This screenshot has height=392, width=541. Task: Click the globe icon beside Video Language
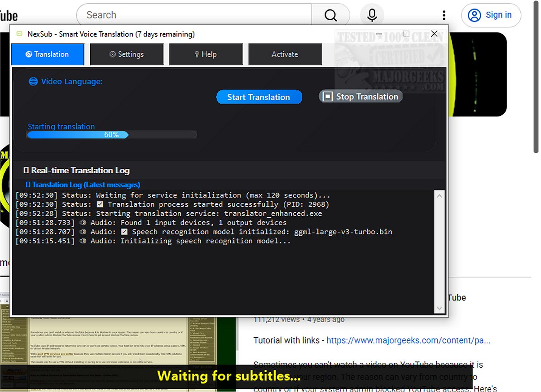coord(33,82)
